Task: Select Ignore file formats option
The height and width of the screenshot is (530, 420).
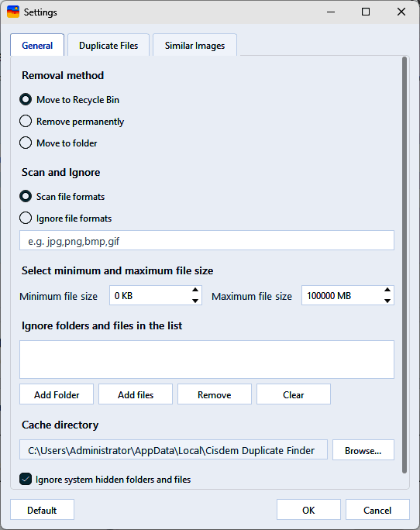Action: (x=26, y=218)
